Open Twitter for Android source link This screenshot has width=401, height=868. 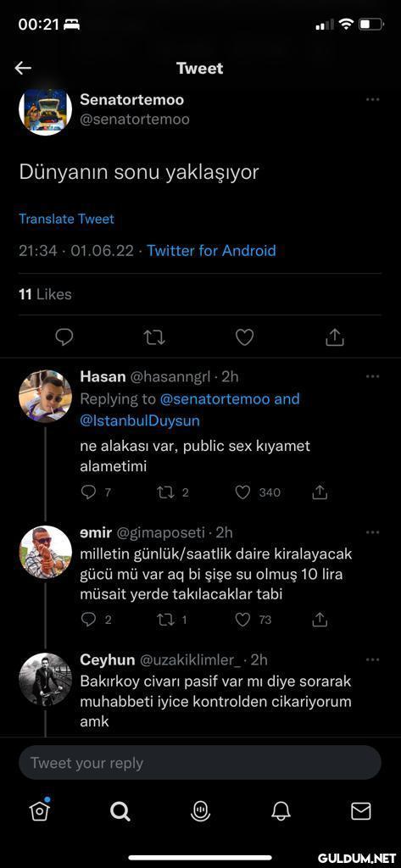point(211,251)
